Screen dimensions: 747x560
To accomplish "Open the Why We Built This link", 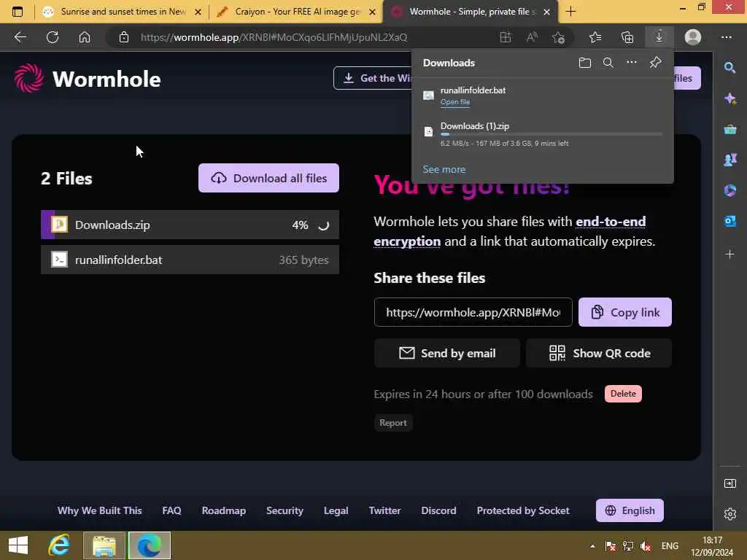I will tap(99, 510).
